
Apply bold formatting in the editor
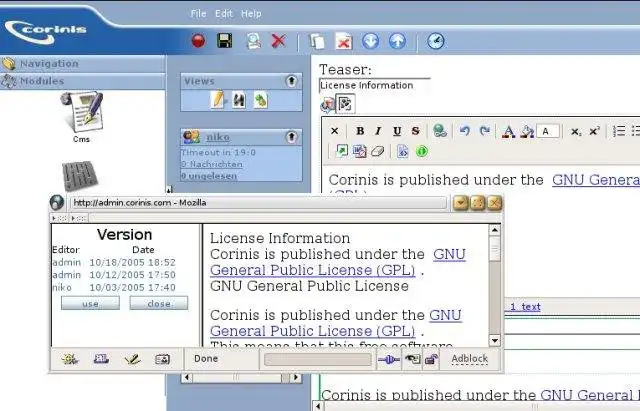click(360, 131)
